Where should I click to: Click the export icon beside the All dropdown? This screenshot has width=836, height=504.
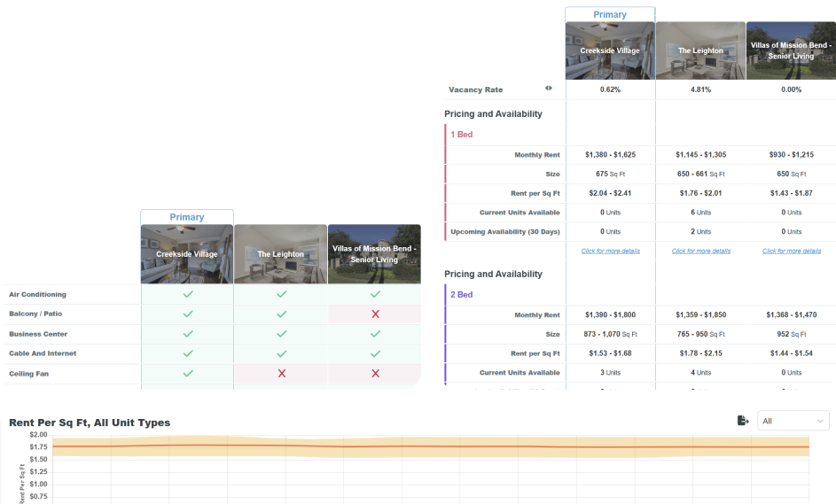click(743, 421)
